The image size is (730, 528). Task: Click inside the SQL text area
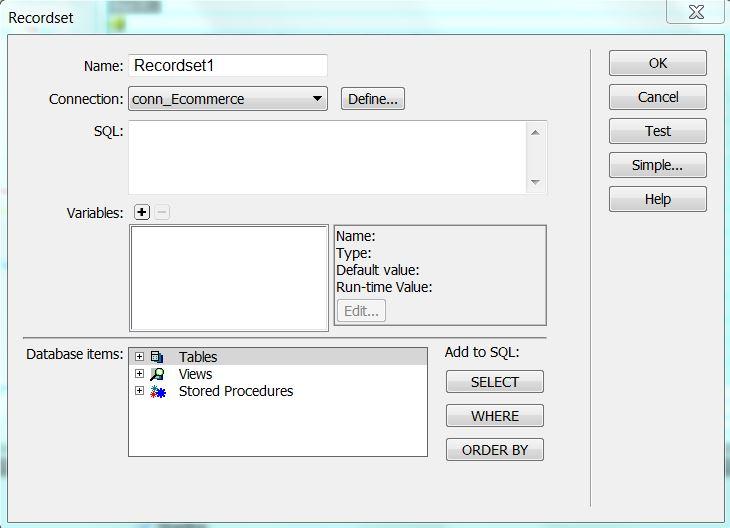[327, 157]
